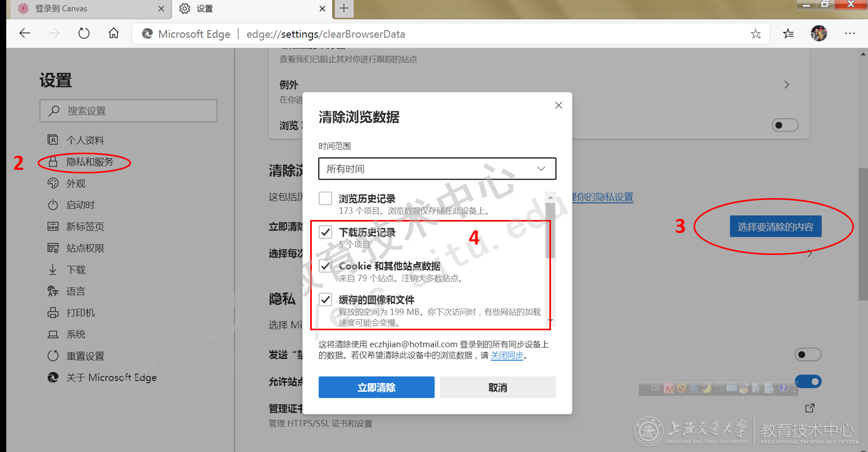868x452 pixels.
Task: Click the profile icon beside 个人资料
Action: tap(53, 140)
